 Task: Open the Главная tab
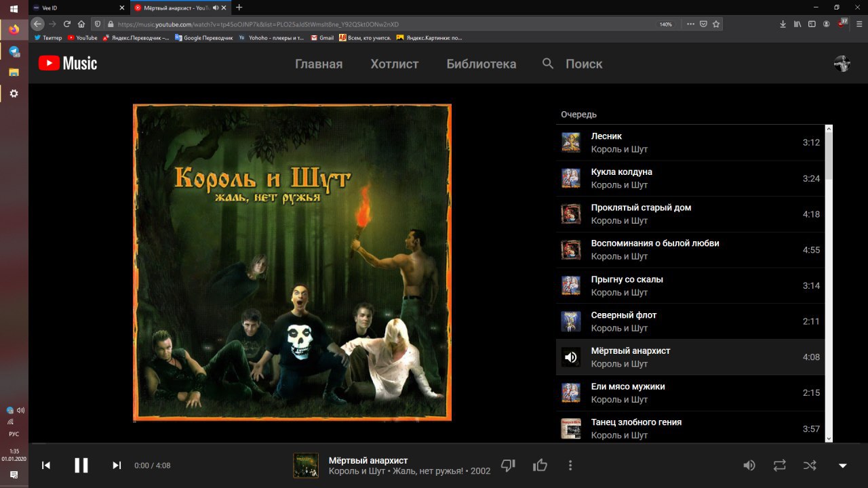[x=319, y=64]
